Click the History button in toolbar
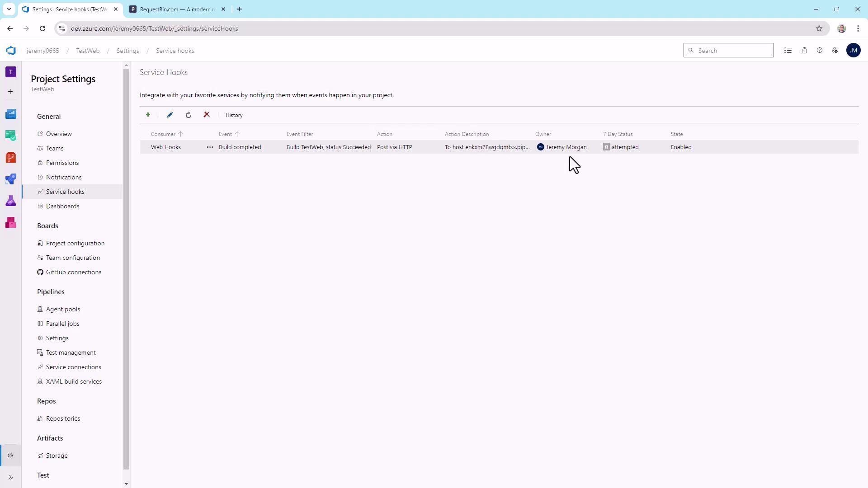 click(234, 115)
